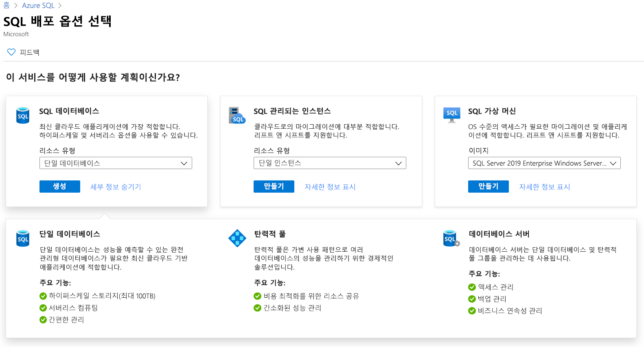Click the 데이터베이스 서버 gear icon
Viewport: 644px width, 347px height.
pyautogui.click(x=452, y=238)
